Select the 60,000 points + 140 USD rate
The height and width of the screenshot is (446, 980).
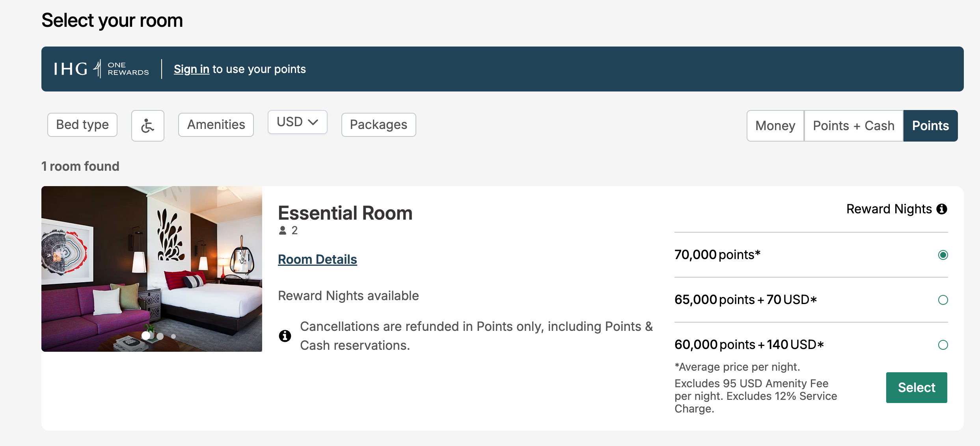point(943,345)
